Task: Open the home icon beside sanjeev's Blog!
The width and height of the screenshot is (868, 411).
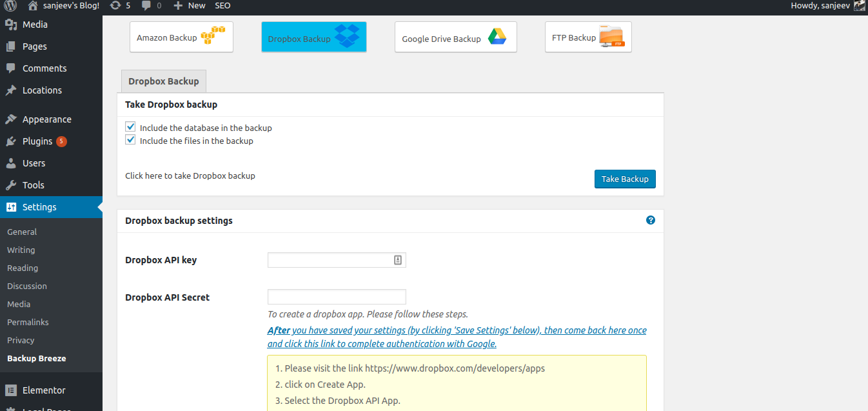Action: click(x=33, y=6)
